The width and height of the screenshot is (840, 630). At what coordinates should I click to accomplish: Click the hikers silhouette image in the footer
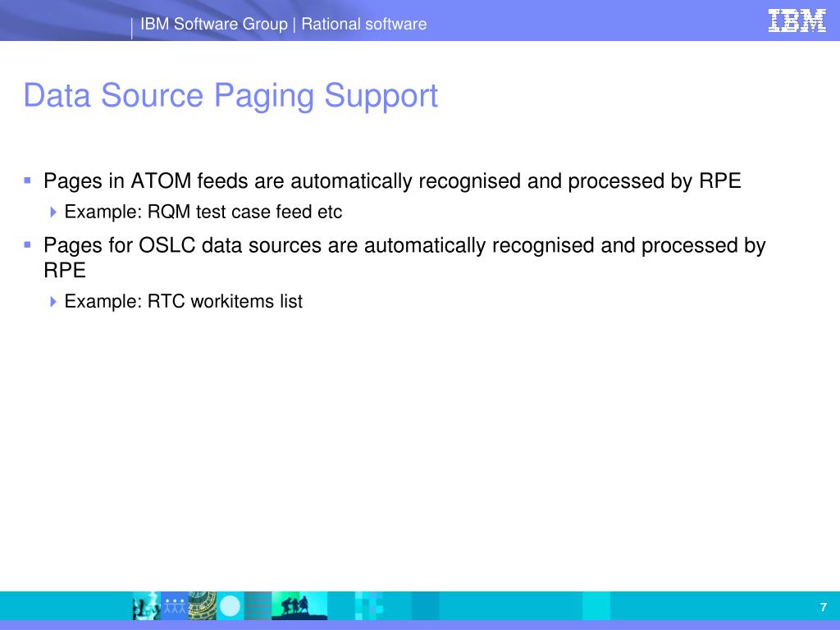(299, 605)
